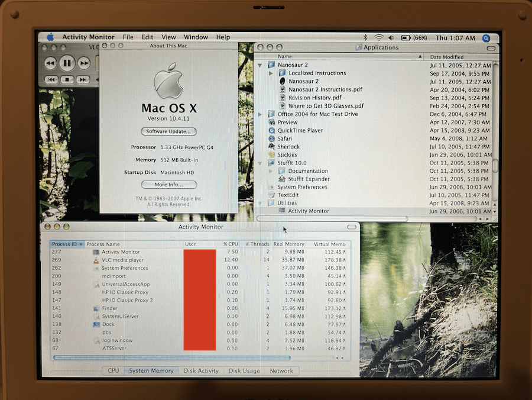The height and width of the screenshot is (400, 532).
Task: Collapse the Utilities folder
Action: coord(260,204)
